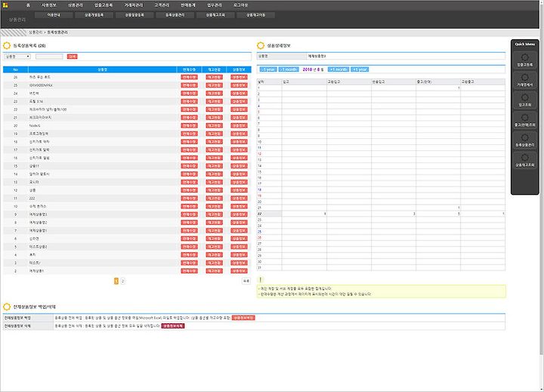Select day 22 row in the calendar table

381,214
